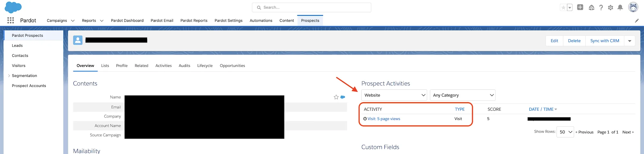The height and width of the screenshot is (154, 644).
Task: Open the Pardot Reports tab
Action: (194, 21)
